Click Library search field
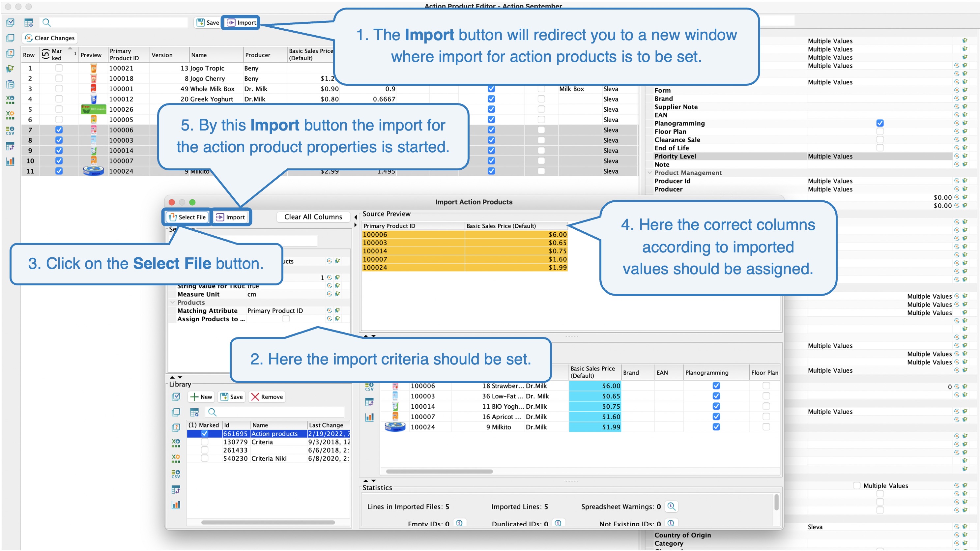This screenshot has width=980, height=551. (275, 412)
